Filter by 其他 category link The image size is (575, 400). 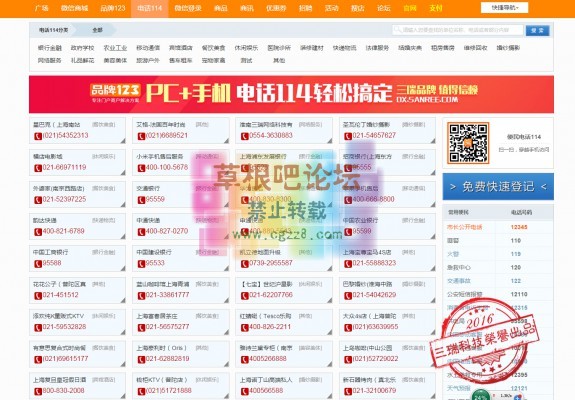(x=279, y=60)
